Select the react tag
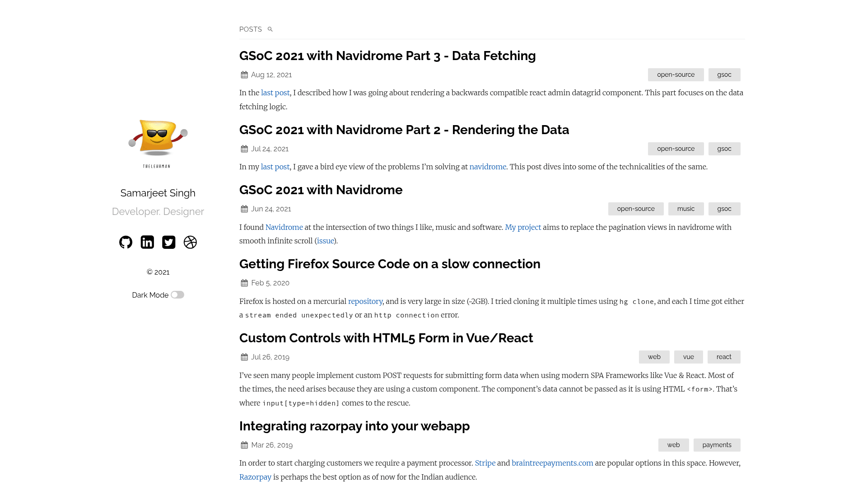This screenshot has height=504, width=867. point(724,357)
